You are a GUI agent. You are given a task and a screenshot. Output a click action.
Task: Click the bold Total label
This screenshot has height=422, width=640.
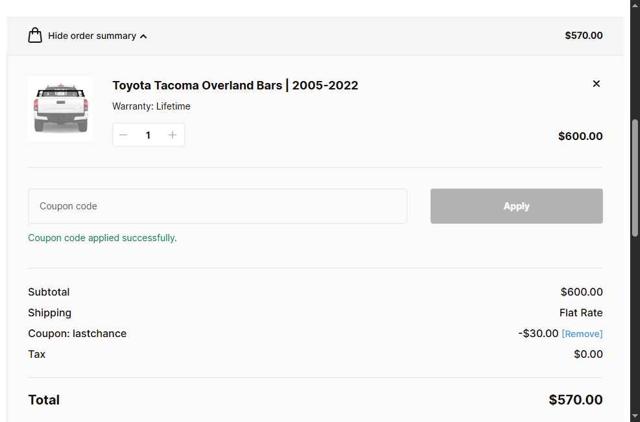pyautogui.click(x=44, y=400)
